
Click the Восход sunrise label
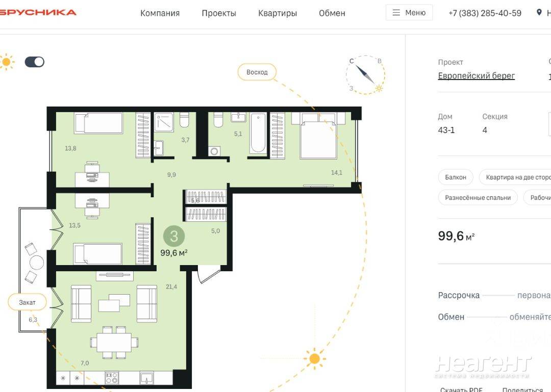pos(257,72)
